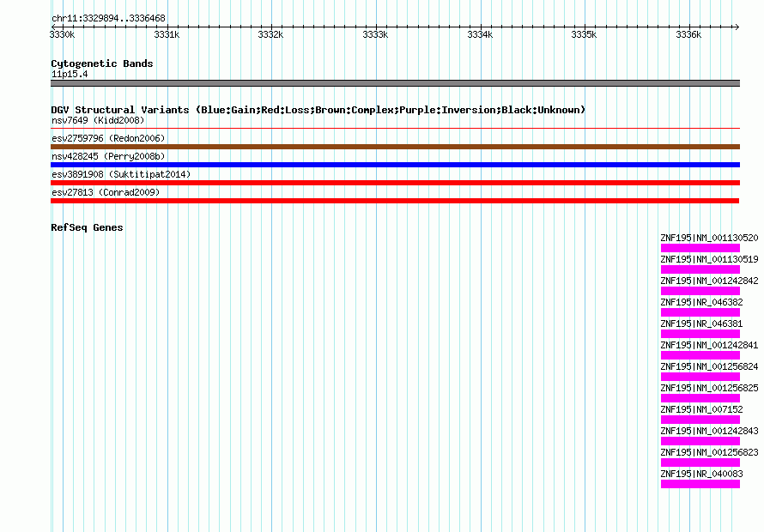Open the ZNF195|NM_001256824 gene label
The width and height of the screenshot is (764, 532).
(709, 366)
